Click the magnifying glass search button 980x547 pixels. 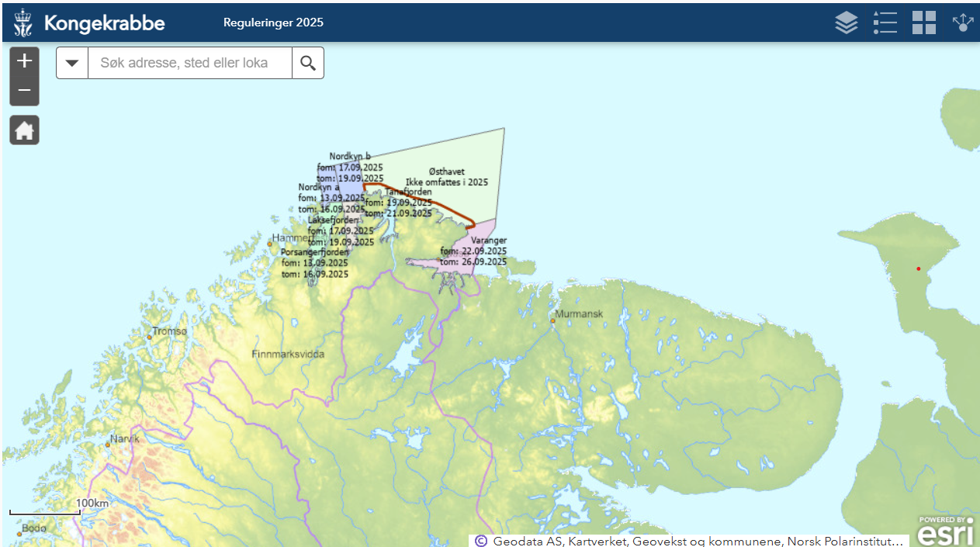(x=308, y=63)
